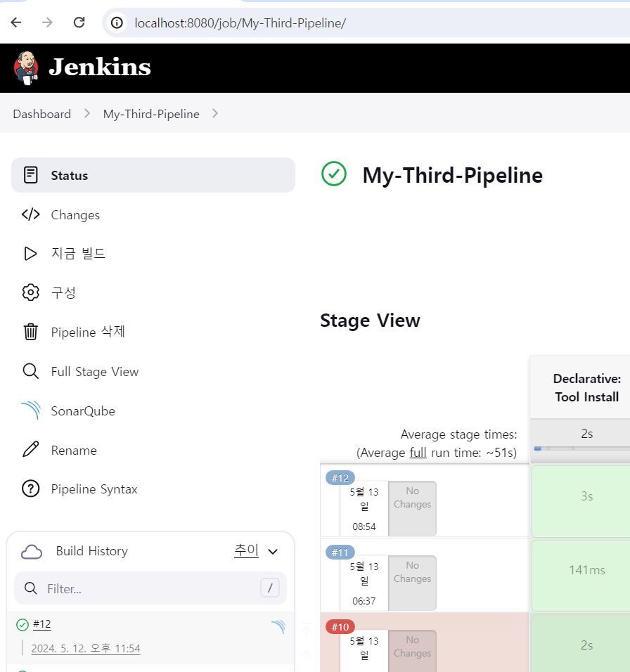This screenshot has width=630, height=672.
Task: Click the magnifier icon for Full Stage View
Action: tap(30, 371)
